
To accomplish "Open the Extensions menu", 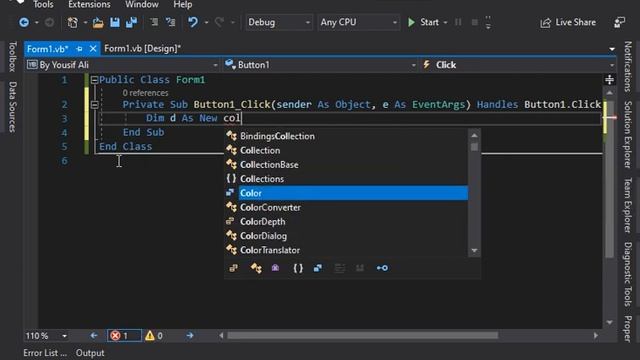I will (89, 4).
